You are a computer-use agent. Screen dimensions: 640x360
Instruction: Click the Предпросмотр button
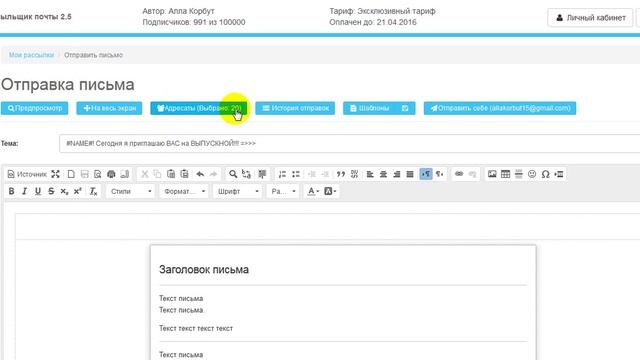click(34, 108)
